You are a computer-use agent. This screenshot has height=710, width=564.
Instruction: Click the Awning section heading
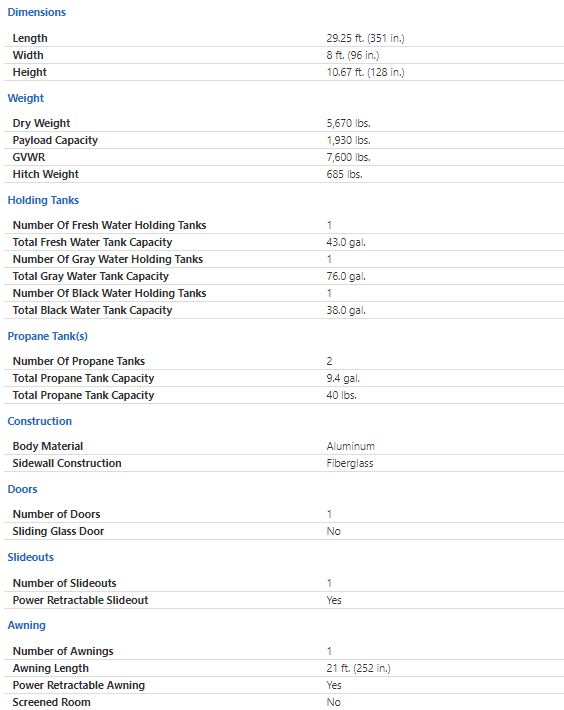tap(26, 625)
